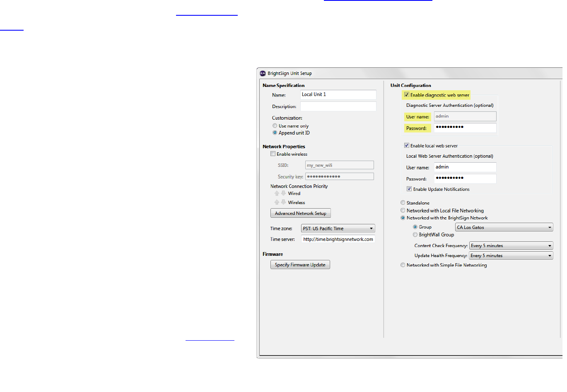Click the SSID field
The width and height of the screenshot is (567, 392).
click(x=340, y=165)
